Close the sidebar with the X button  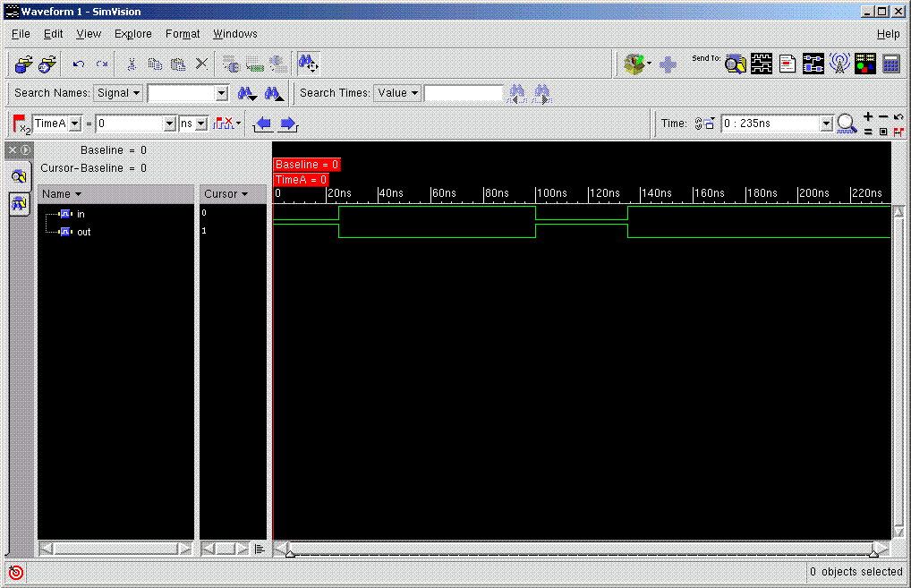[13, 149]
